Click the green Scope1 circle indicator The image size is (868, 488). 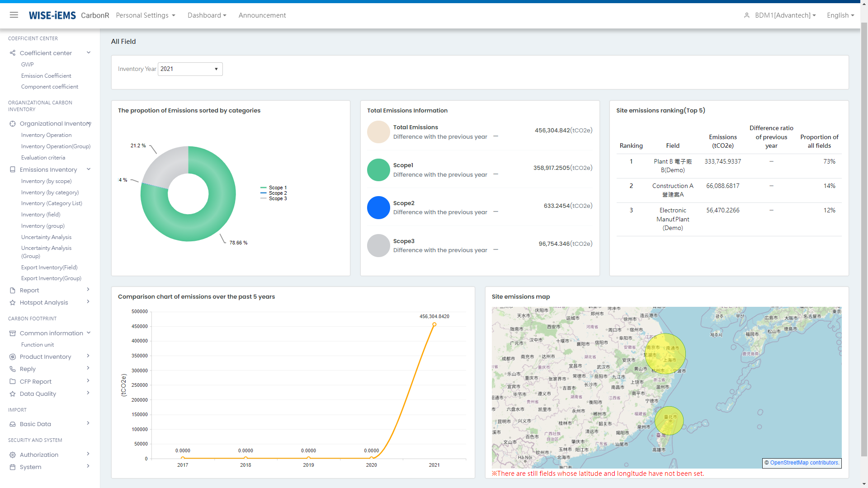tap(378, 170)
